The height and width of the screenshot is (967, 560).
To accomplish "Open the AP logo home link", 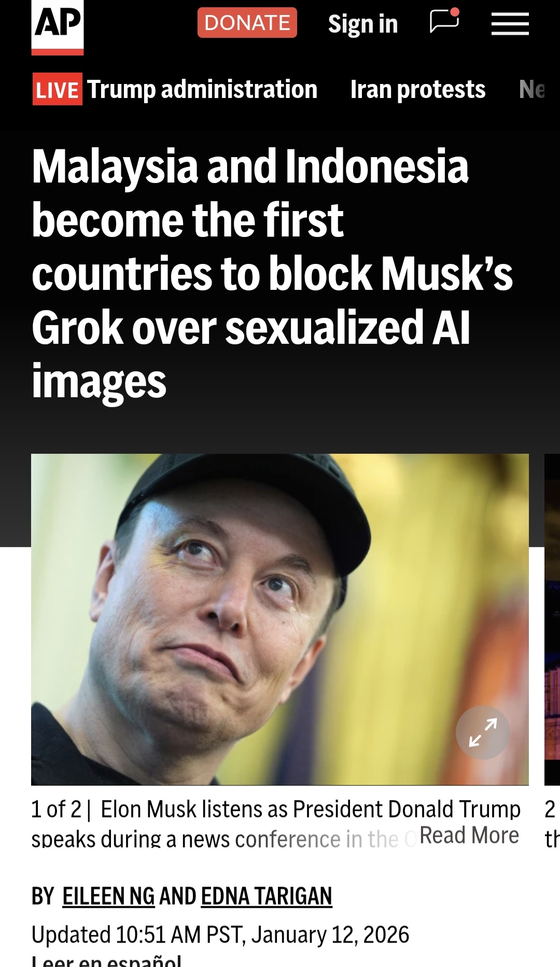I will 57,27.
